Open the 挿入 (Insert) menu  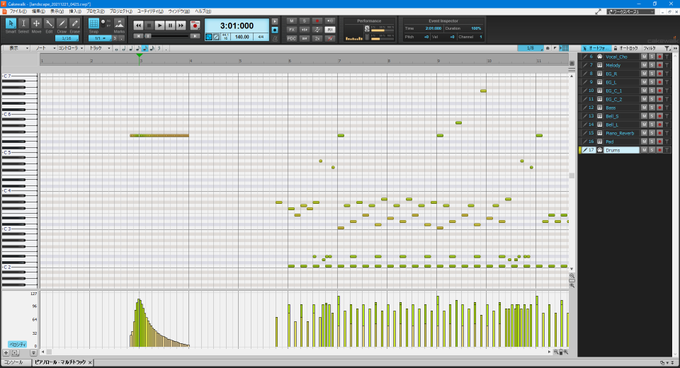click(75, 11)
